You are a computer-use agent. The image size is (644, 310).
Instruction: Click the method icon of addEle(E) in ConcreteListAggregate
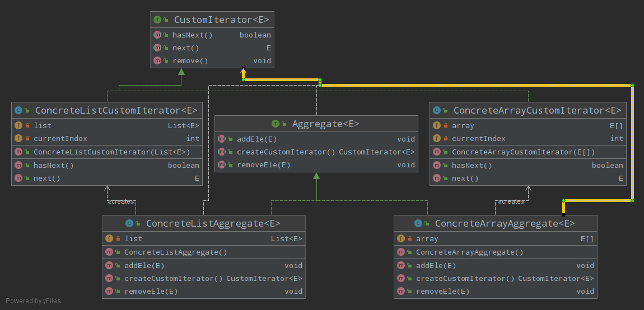109,266
